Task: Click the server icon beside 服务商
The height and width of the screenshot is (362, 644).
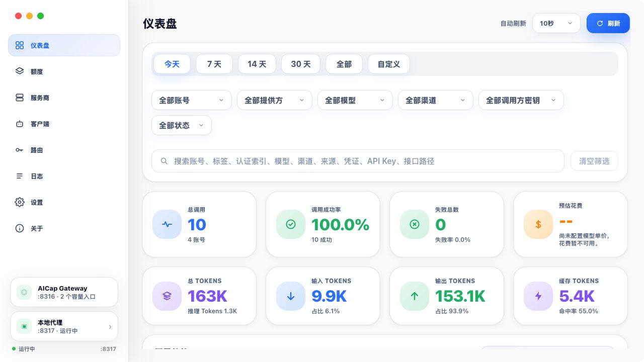Action: pos(20,98)
